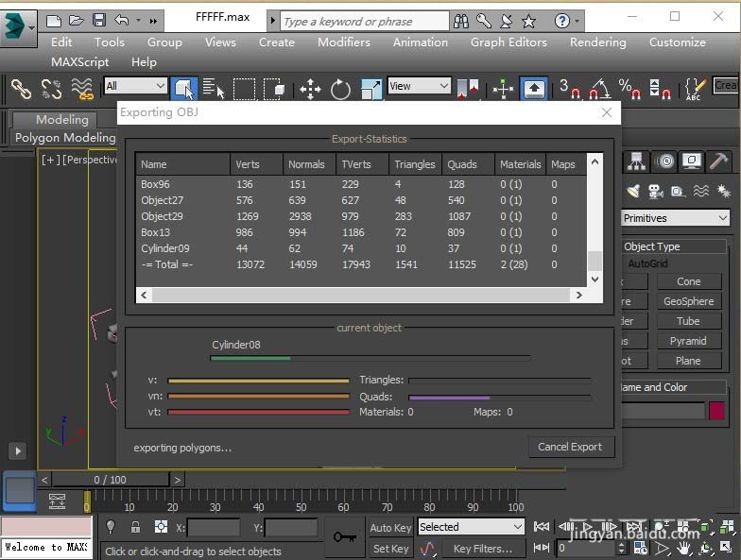741x560 pixels.
Task: Open the Modifiers menu
Action: (343, 42)
